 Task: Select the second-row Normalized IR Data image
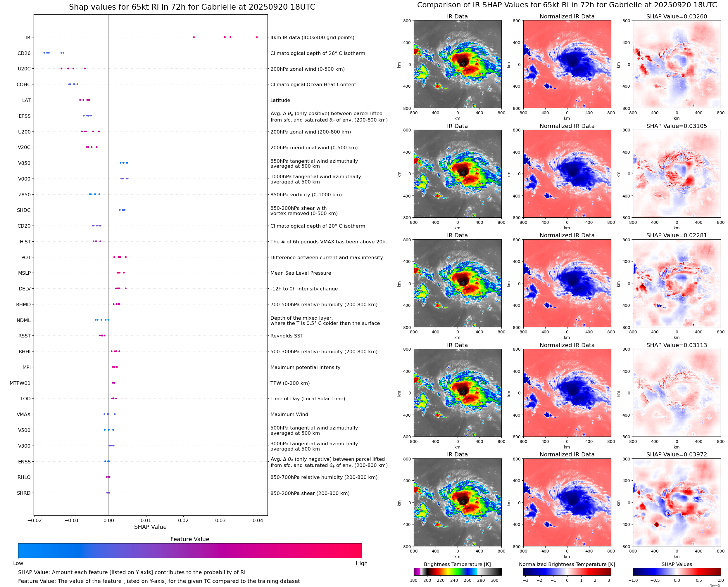567,174
